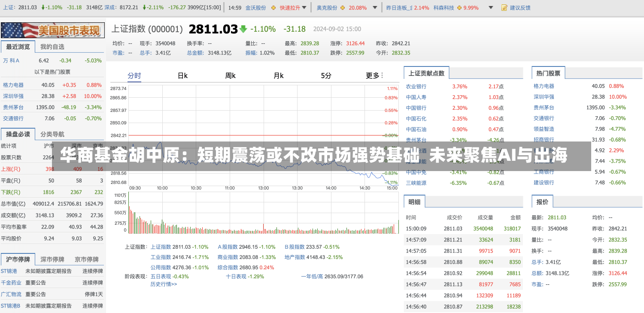Screen dimensions: 644x313
Task: Open ST锦港 in suspension list
Action: [9, 271]
